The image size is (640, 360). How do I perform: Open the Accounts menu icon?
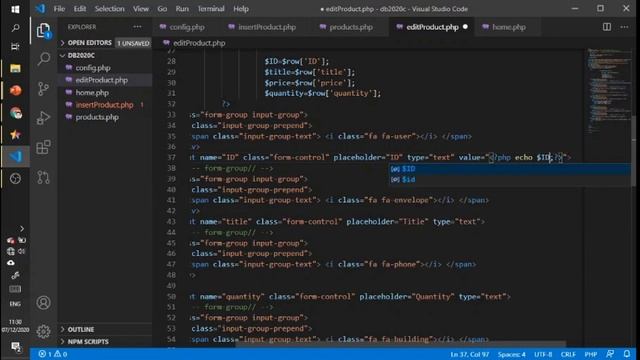(x=43, y=302)
